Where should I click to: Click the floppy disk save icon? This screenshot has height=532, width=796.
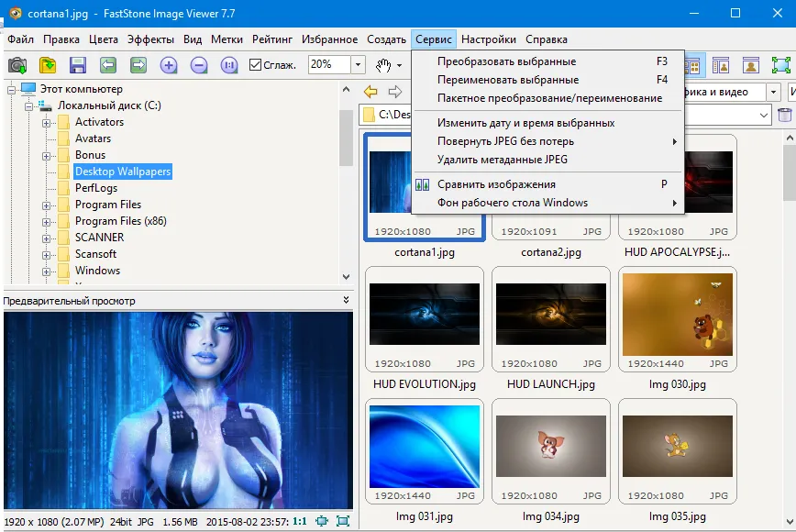(x=78, y=65)
